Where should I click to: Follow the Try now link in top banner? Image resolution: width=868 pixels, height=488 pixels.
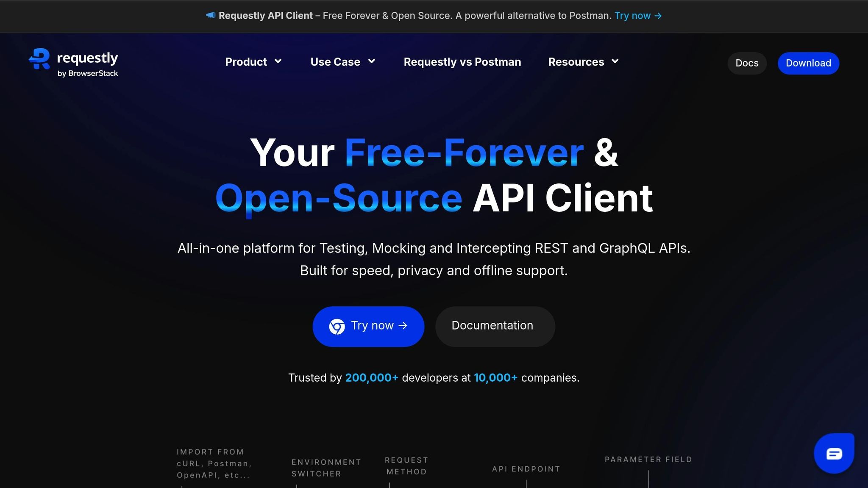click(638, 16)
